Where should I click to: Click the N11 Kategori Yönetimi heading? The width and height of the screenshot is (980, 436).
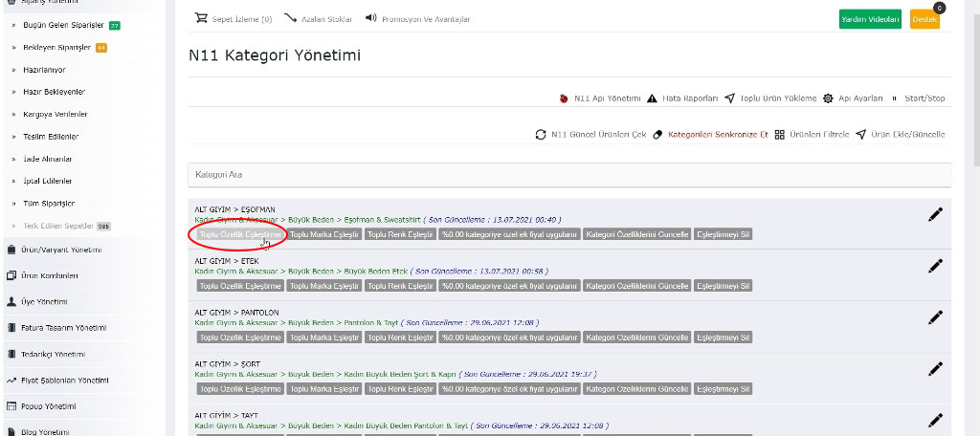tap(275, 55)
